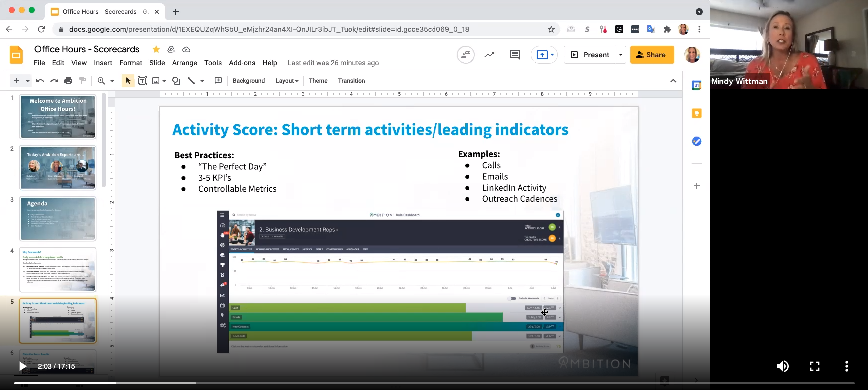Click the Background button
This screenshot has width=868, height=390.
click(x=249, y=81)
